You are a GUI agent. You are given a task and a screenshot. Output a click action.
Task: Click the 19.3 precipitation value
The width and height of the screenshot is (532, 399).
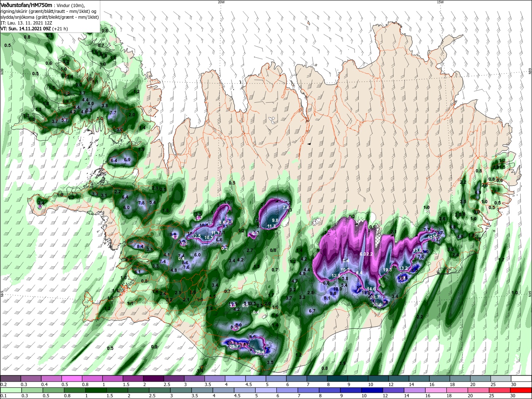pyautogui.click(x=387, y=270)
